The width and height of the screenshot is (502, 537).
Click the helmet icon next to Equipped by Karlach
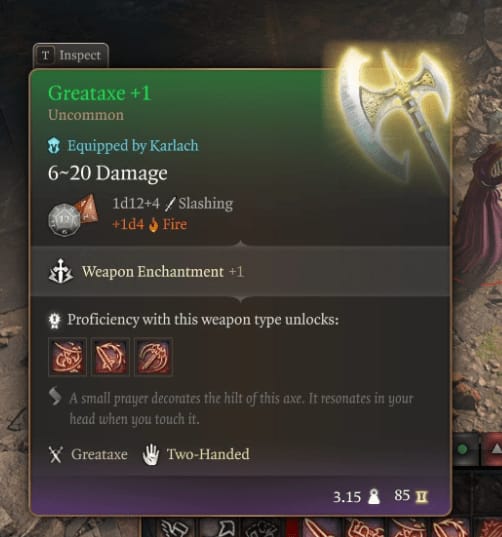pyautogui.click(x=54, y=146)
